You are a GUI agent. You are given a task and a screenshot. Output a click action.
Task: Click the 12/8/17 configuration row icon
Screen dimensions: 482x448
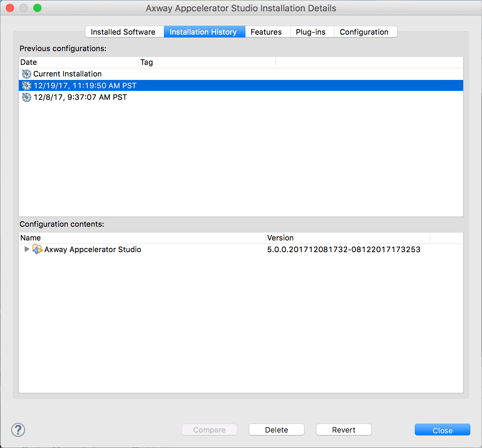(26, 97)
